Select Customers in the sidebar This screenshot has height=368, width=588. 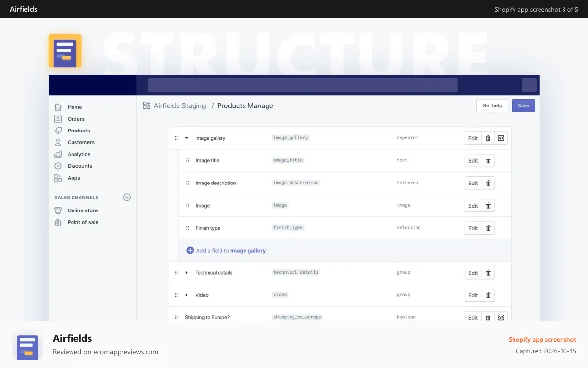coord(81,142)
